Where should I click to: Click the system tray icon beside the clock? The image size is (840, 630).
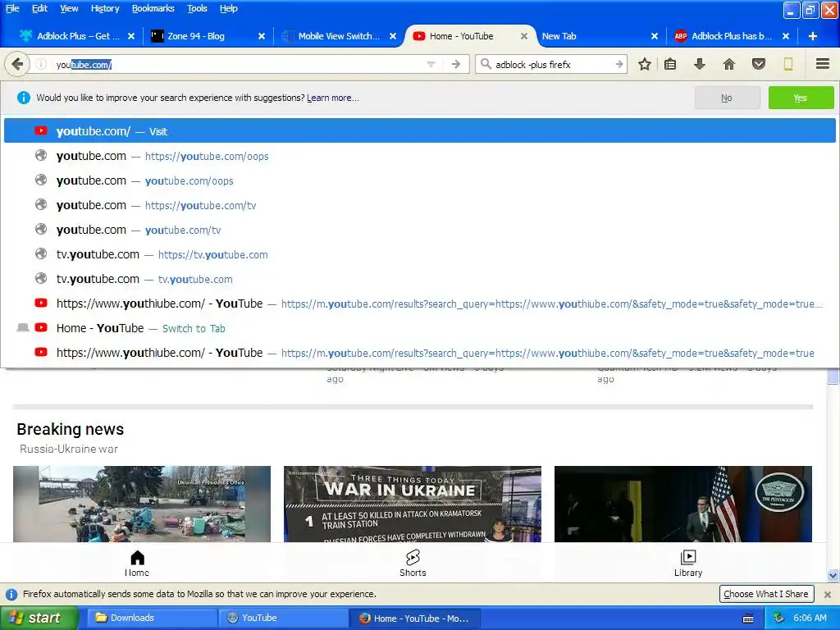coord(779,618)
